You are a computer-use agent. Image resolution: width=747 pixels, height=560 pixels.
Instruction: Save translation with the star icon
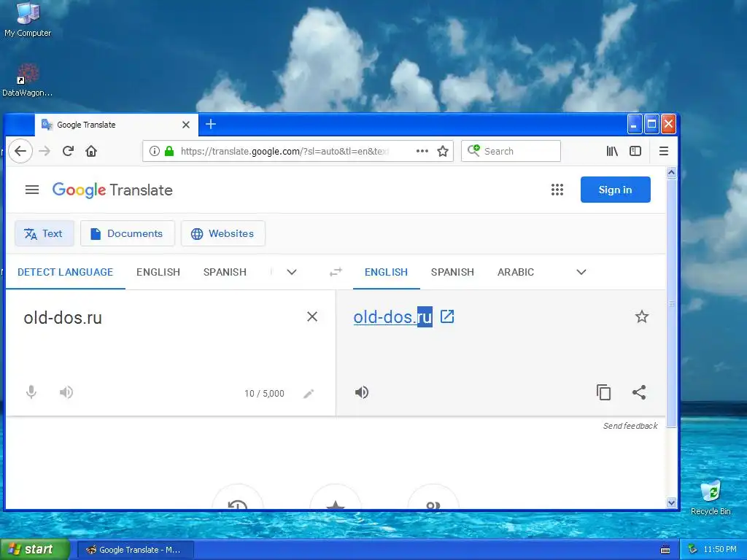[x=642, y=316]
